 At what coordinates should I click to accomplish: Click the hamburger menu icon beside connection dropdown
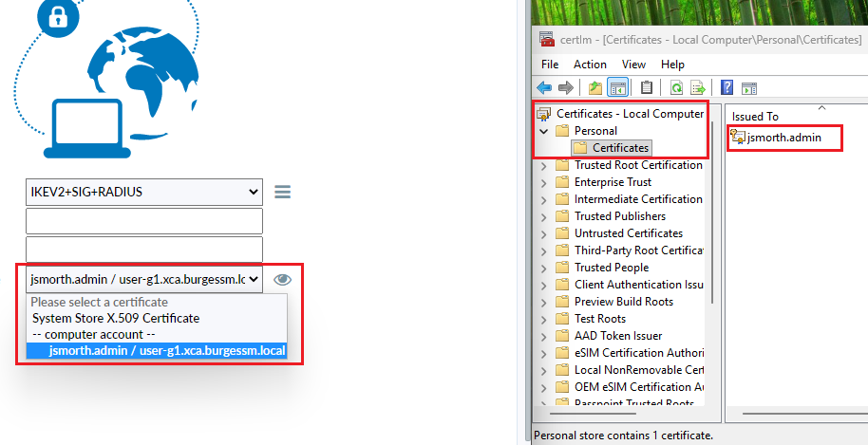pyautogui.click(x=282, y=192)
